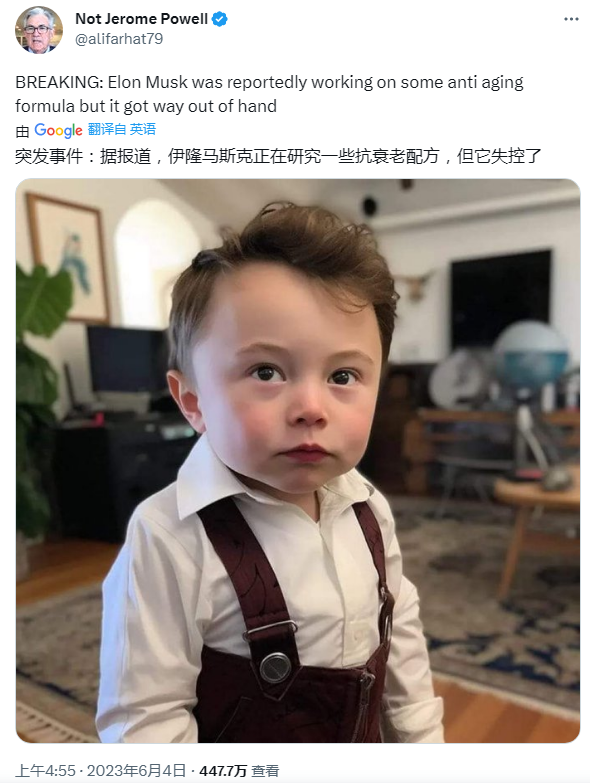Open the three-dot more options menu

(x=571, y=19)
